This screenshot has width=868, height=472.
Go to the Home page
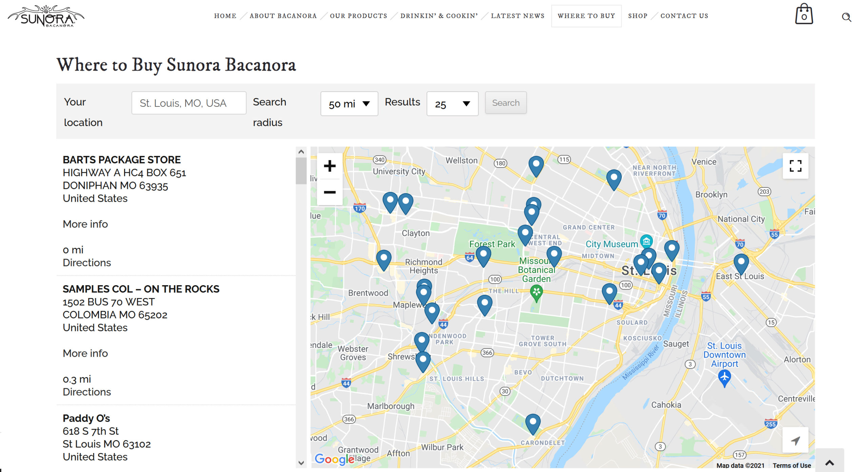coord(225,16)
